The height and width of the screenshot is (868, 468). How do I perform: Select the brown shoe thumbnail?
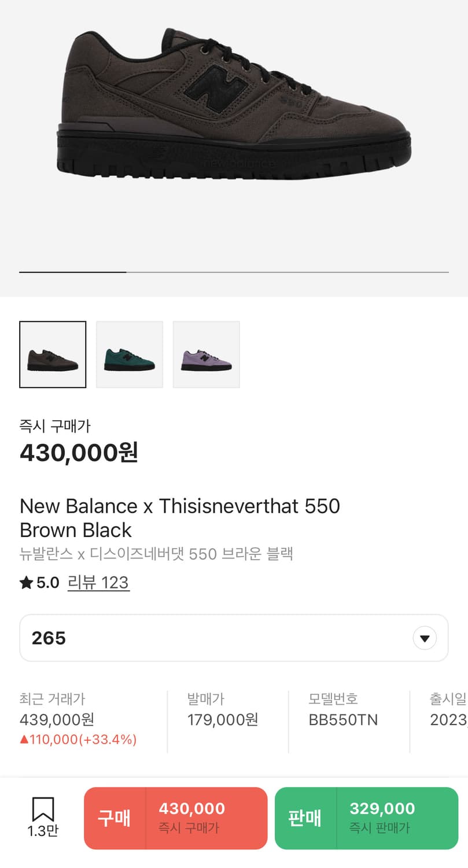(53, 355)
